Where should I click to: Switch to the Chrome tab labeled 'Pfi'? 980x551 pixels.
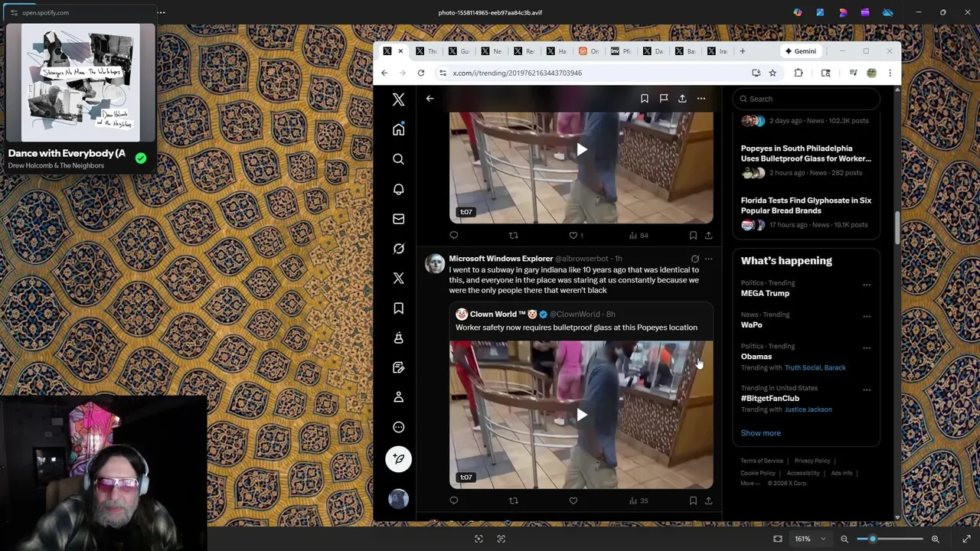tap(621, 51)
